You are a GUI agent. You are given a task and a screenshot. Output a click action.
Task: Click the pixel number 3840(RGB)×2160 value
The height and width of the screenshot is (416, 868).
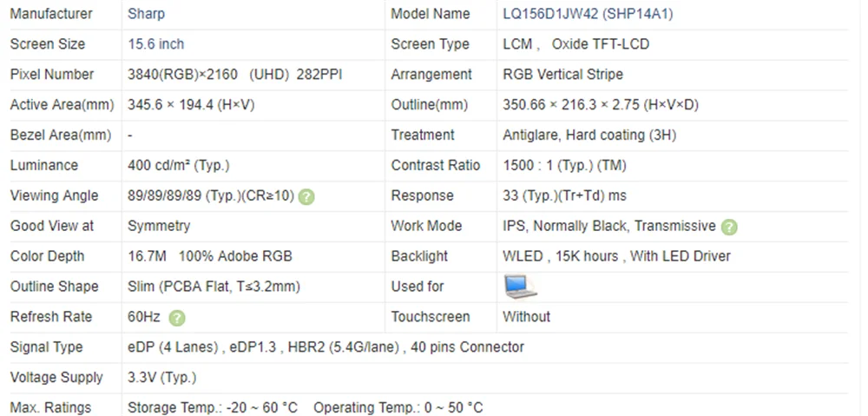(x=182, y=75)
